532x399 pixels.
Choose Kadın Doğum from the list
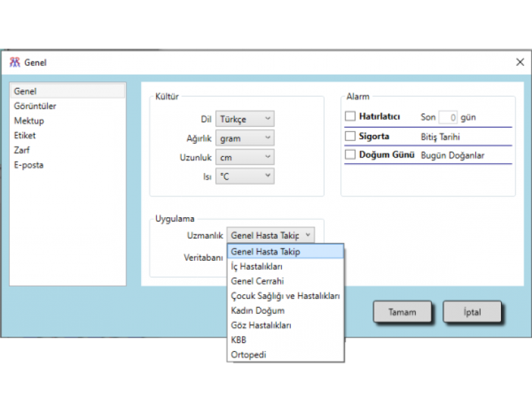tap(285, 310)
